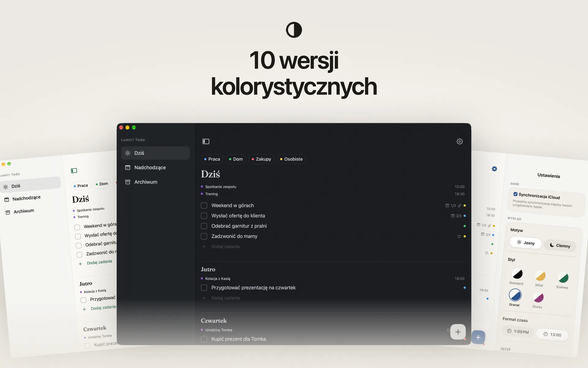Select Jasny theme in settings

point(526,243)
